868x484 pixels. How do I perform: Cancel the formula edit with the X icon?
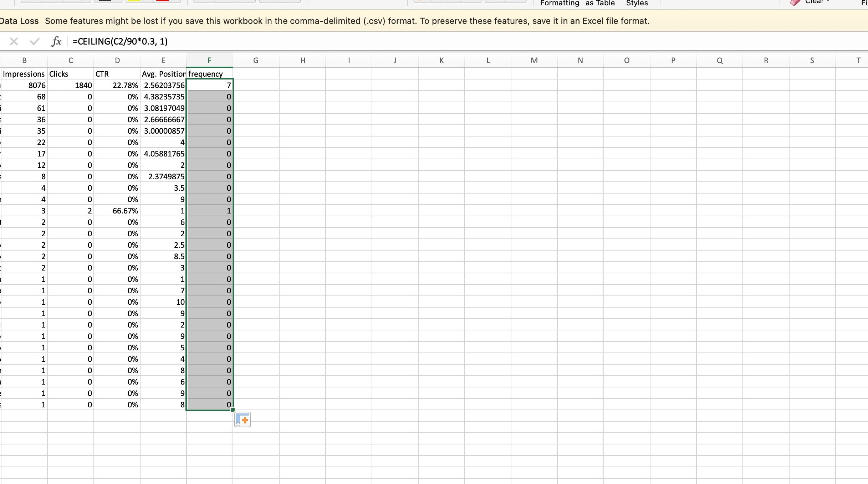[14, 42]
